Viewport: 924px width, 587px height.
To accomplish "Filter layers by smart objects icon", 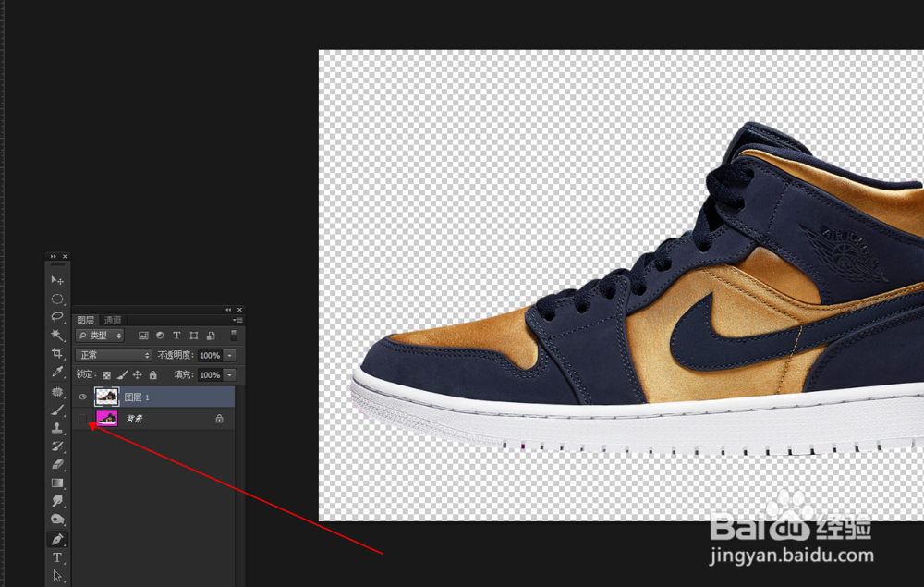I will click(211, 336).
